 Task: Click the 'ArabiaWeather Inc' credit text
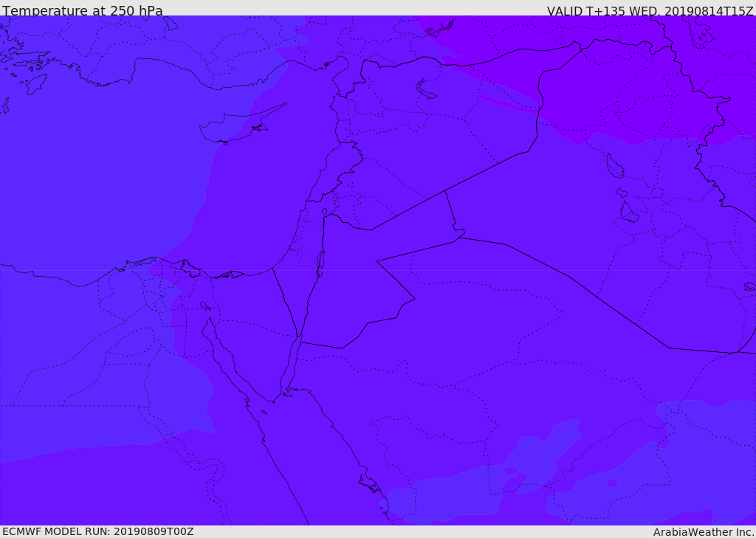pos(703,532)
